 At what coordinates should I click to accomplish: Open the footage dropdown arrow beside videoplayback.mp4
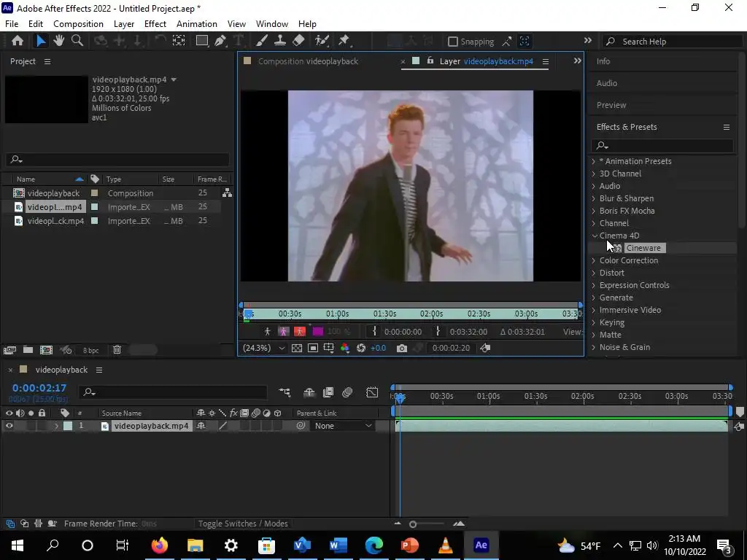(x=174, y=79)
